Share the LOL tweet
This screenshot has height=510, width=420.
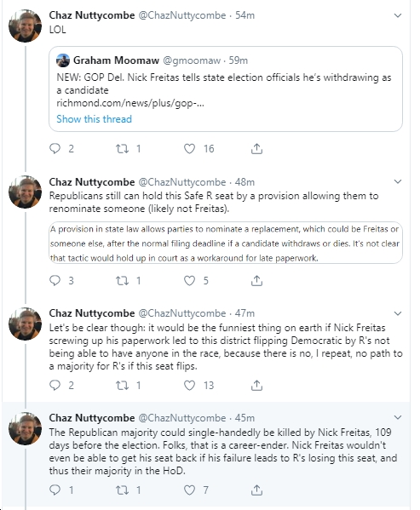click(x=256, y=149)
